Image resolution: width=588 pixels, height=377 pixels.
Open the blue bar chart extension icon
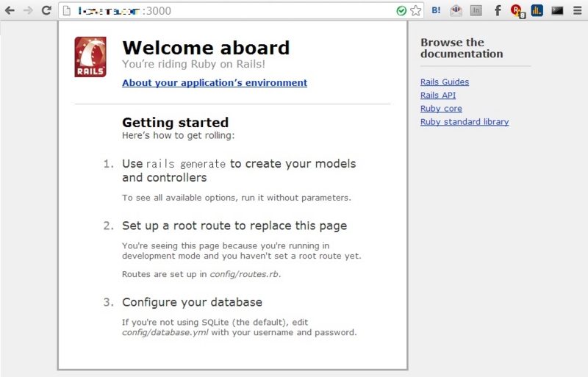pyautogui.click(x=537, y=10)
